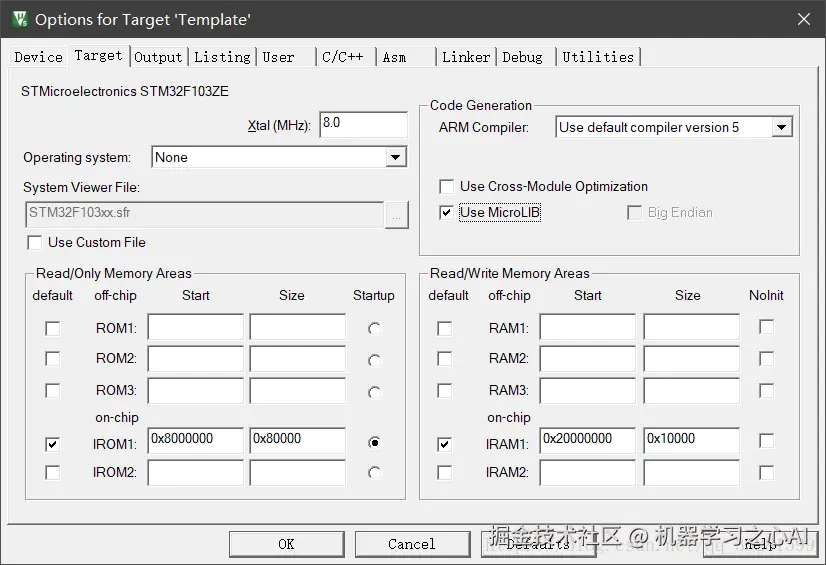Image resolution: width=826 pixels, height=565 pixels.
Task: Click IRAM1 Size field showing 0x10000
Action: (691, 441)
